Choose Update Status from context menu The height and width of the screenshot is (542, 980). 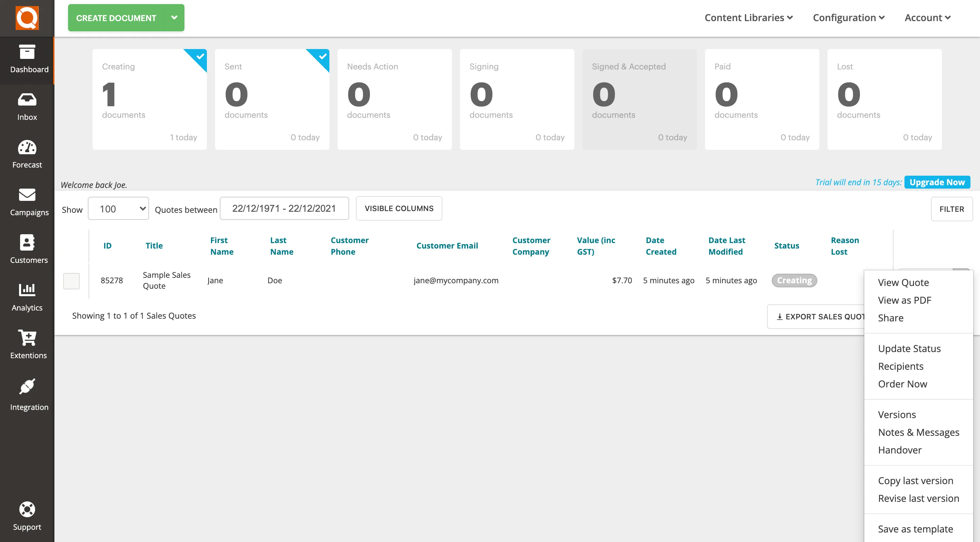(x=909, y=349)
